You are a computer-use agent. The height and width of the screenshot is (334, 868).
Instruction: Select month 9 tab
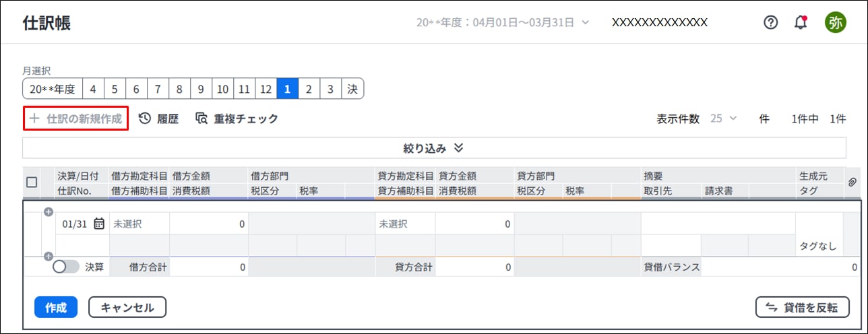point(201,89)
